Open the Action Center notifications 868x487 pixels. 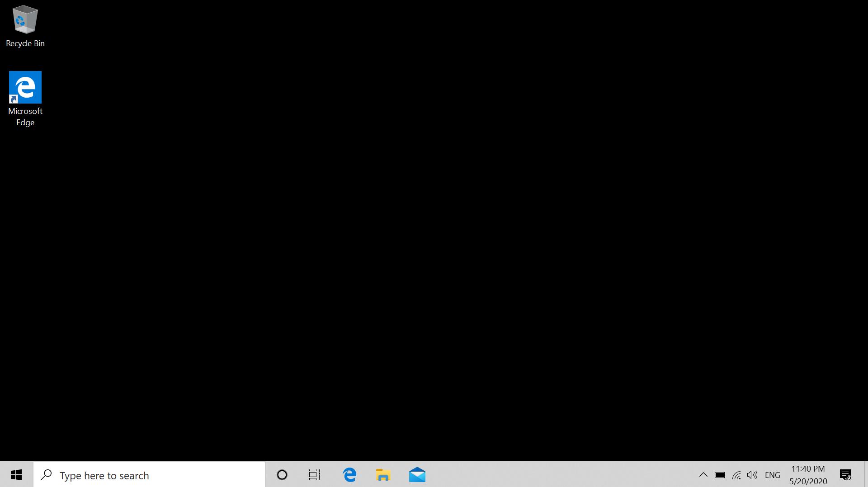point(845,475)
